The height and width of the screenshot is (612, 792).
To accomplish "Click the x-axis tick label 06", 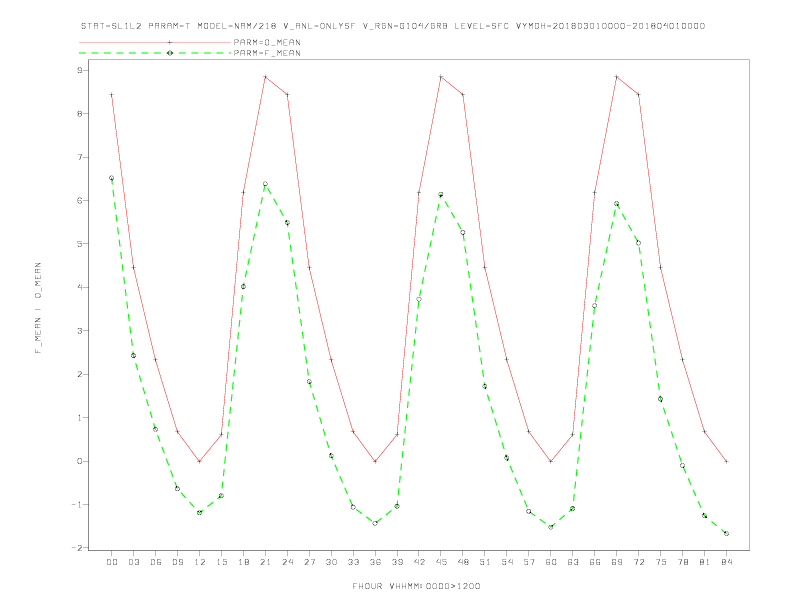I will 156,562.
